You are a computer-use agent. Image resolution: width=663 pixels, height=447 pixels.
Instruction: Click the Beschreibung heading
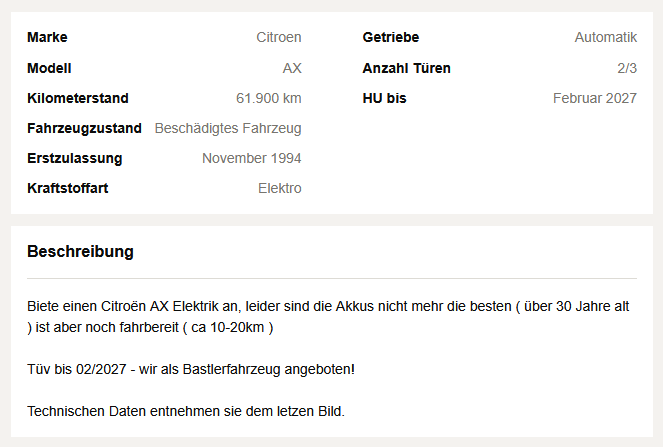(80, 251)
